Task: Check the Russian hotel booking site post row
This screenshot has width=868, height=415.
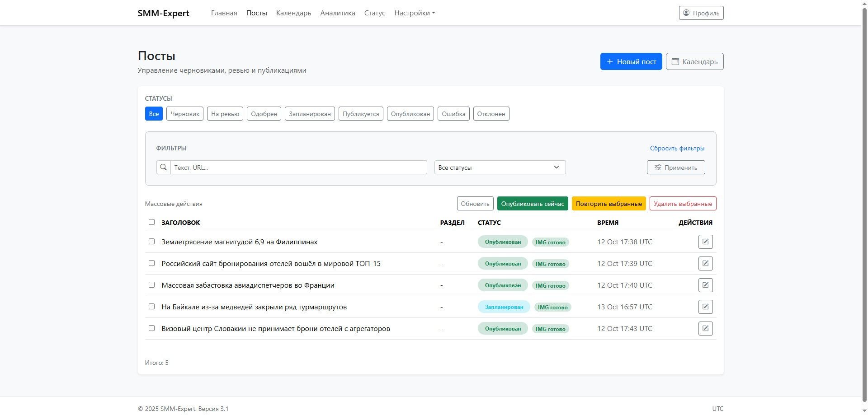Action: click(151, 263)
